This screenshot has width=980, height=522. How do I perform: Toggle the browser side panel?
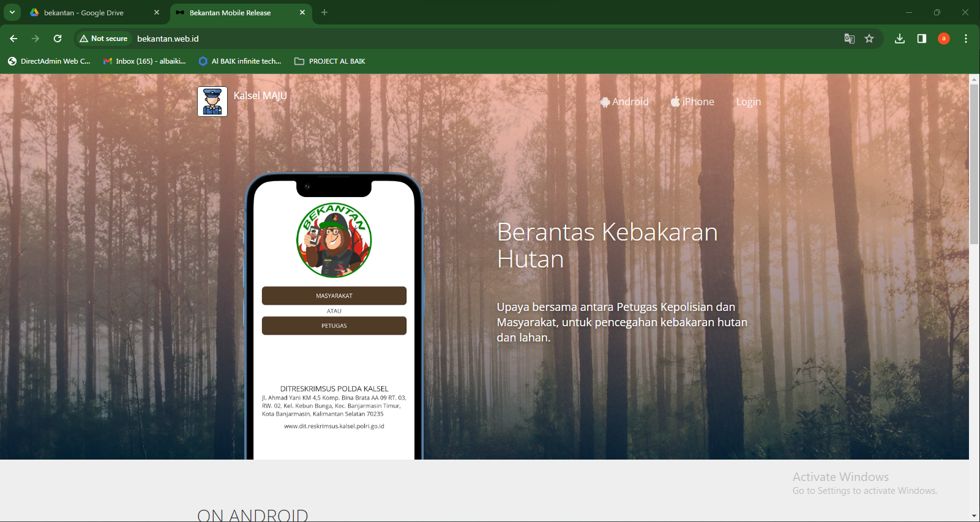pos(922,39)
